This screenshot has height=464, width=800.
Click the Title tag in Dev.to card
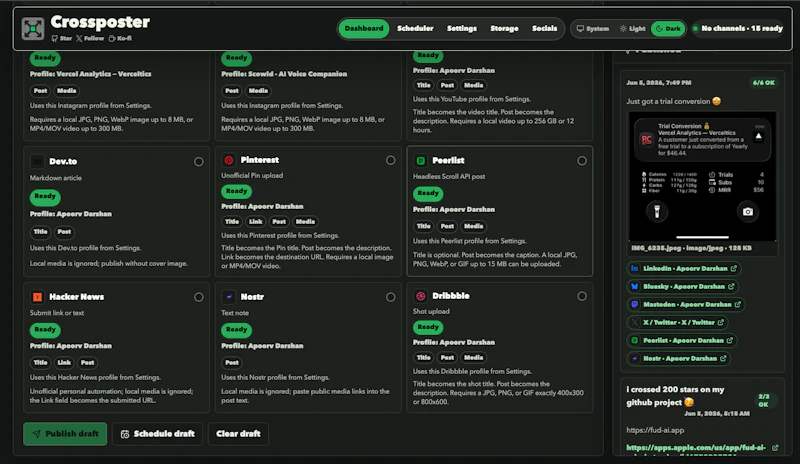point(40,232)
